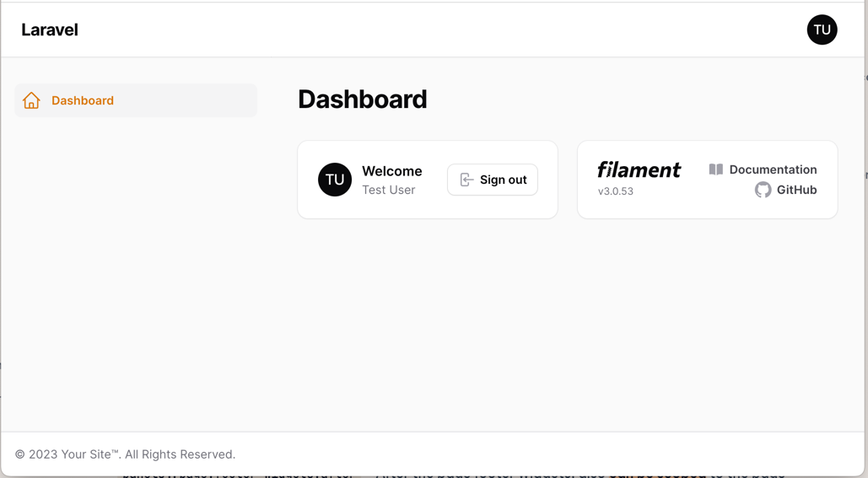
Task: Click the Welcome account widget card
Action: [x=428, y=180]
